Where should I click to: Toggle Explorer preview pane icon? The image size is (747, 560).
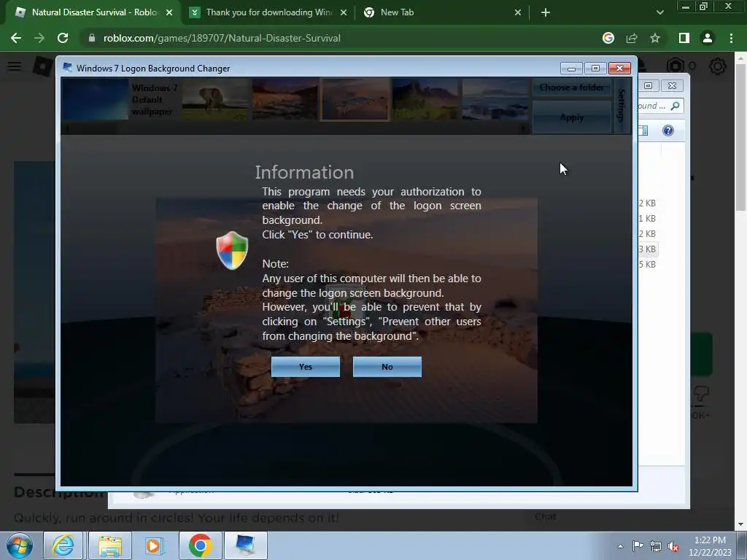click(x=643, y=131)
